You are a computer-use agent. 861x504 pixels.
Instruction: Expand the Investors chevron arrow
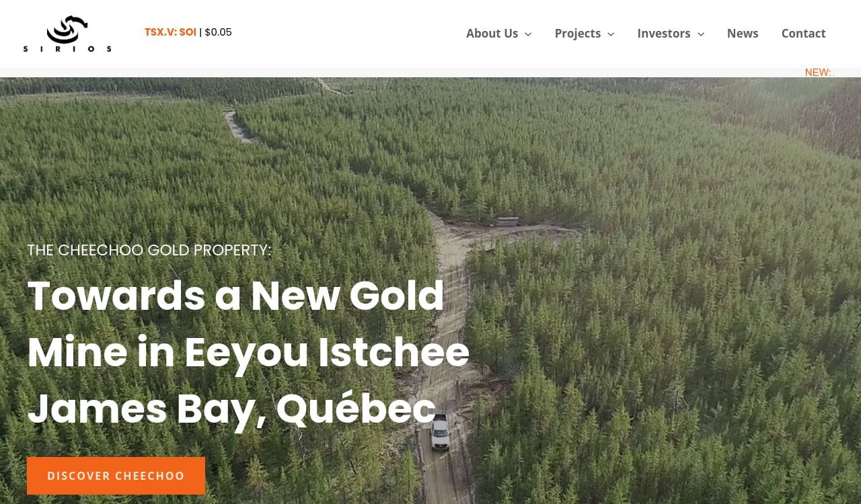click(x=700, y=34)
